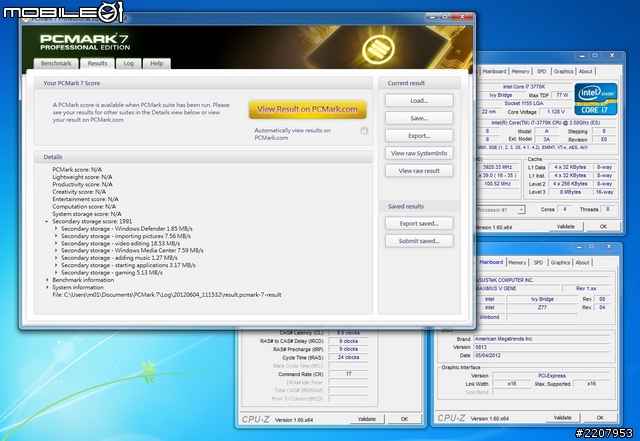Screen dimensions: 640x441
Task: Expand the gaming 5.13 MB/s row
Action: 56,272
